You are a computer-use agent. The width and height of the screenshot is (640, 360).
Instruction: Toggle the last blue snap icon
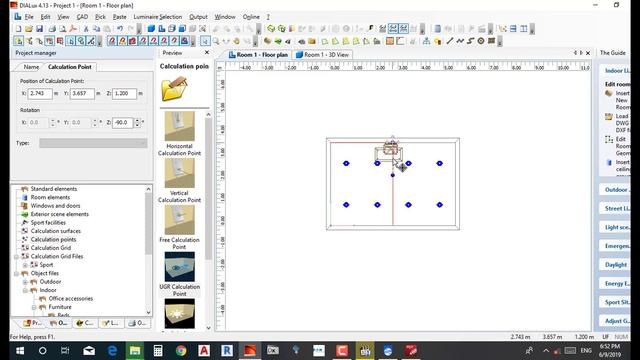click(x=184, y=41)
